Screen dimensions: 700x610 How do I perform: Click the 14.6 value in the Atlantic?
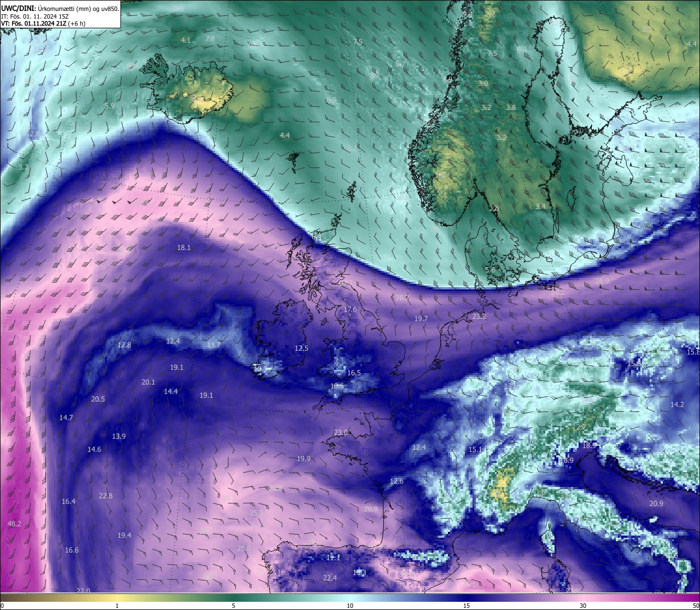[94, 450]
